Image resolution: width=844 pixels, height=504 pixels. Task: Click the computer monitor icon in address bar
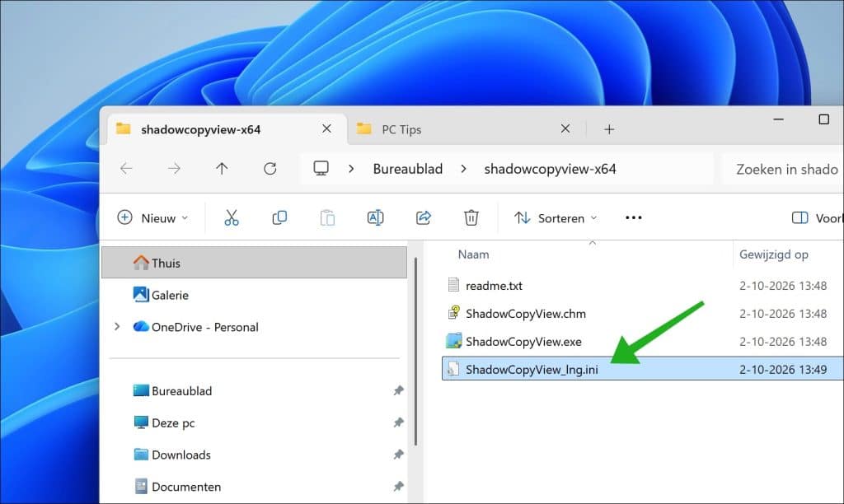pyautogui.click(x=321, y=168)
